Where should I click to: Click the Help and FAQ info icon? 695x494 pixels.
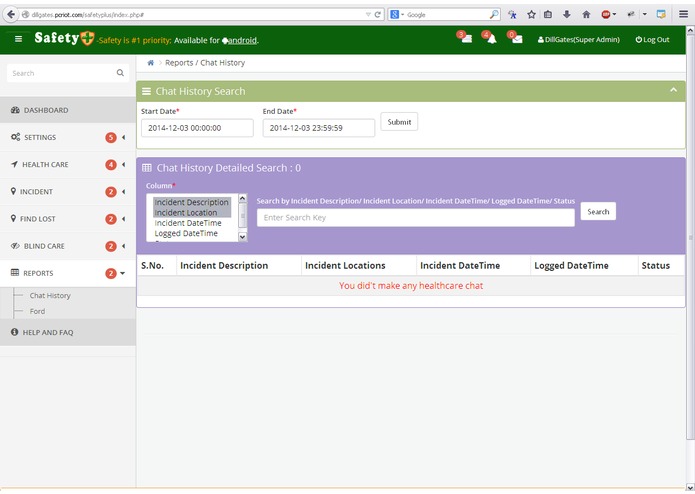tap(14, 332)
